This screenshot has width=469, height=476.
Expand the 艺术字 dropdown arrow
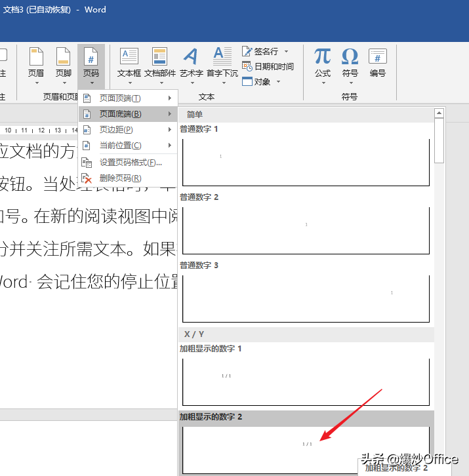coord(192,83)
